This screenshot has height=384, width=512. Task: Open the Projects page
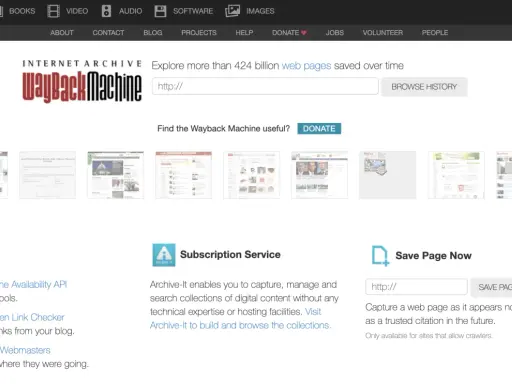(199, 33)
